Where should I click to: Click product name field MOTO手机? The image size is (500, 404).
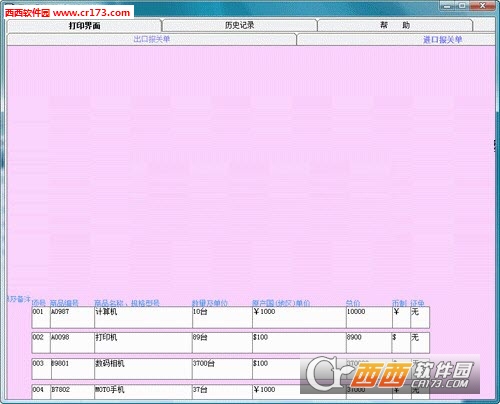click(143, 392)
